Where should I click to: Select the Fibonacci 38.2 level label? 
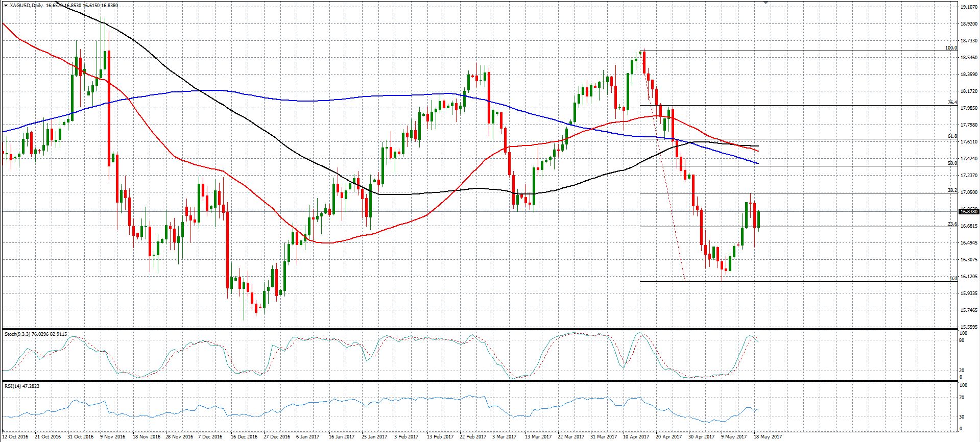pos(952,190)
